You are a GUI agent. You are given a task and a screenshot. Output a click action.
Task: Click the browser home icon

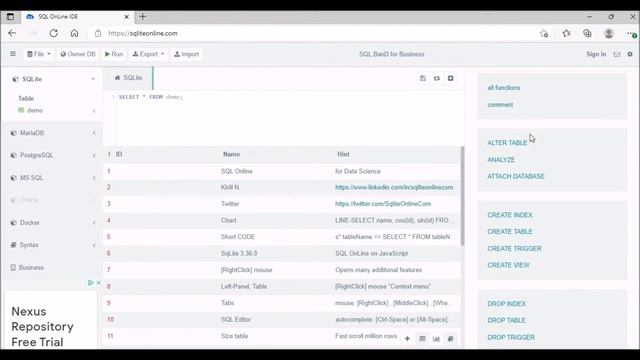[74, 33]
